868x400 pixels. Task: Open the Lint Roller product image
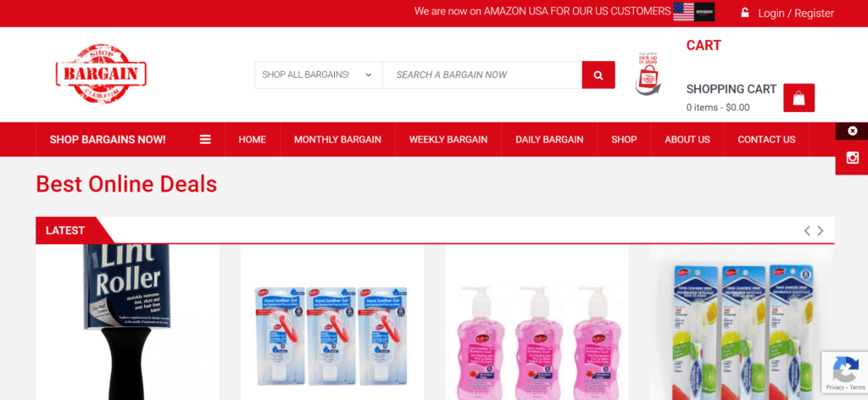point(127,322)
